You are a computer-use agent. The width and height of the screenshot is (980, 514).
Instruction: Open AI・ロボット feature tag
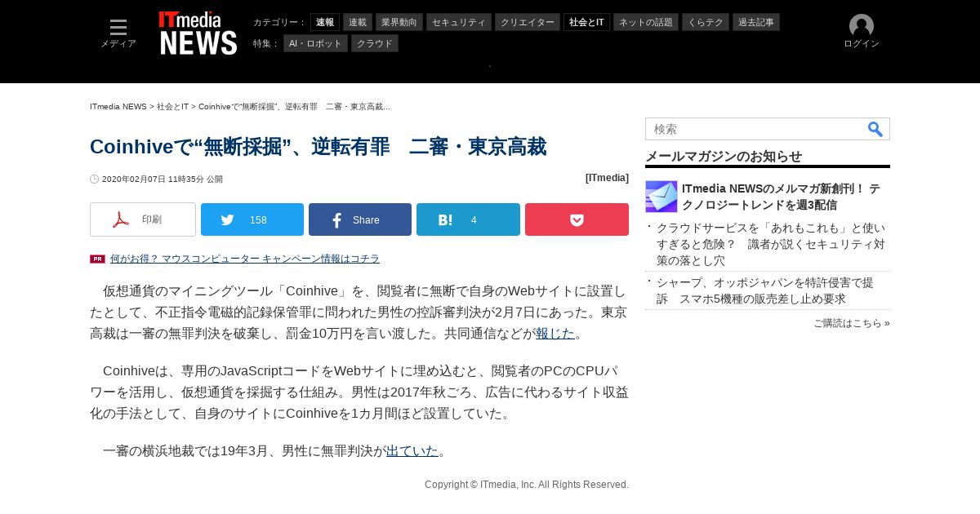pyautogui.click(x=315, y=43)
